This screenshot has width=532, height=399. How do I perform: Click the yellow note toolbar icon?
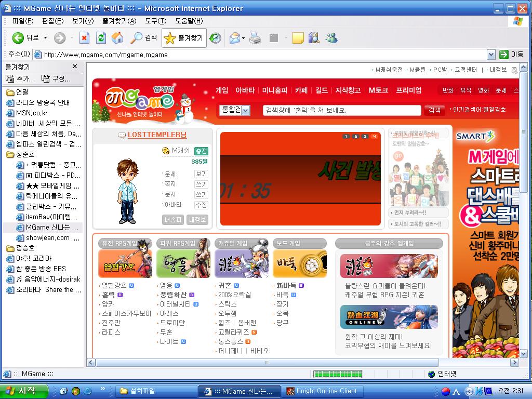(x=298, y=37)
